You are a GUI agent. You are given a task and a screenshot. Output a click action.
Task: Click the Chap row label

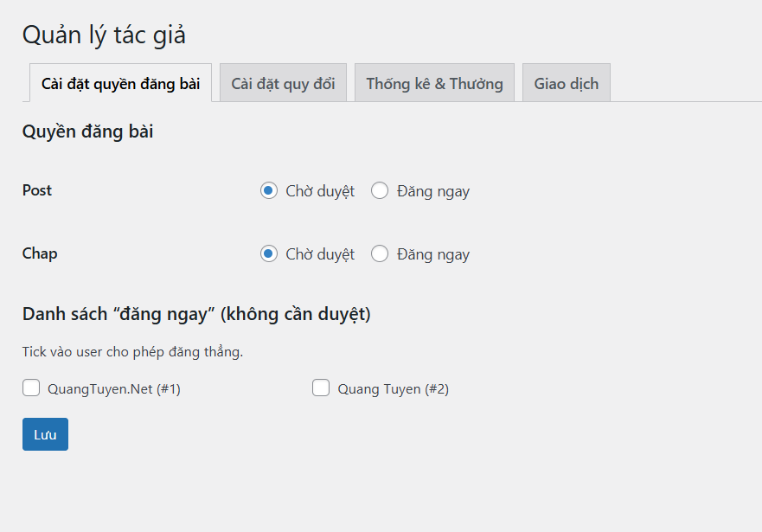pyautogui.click(x=40, y=253)
